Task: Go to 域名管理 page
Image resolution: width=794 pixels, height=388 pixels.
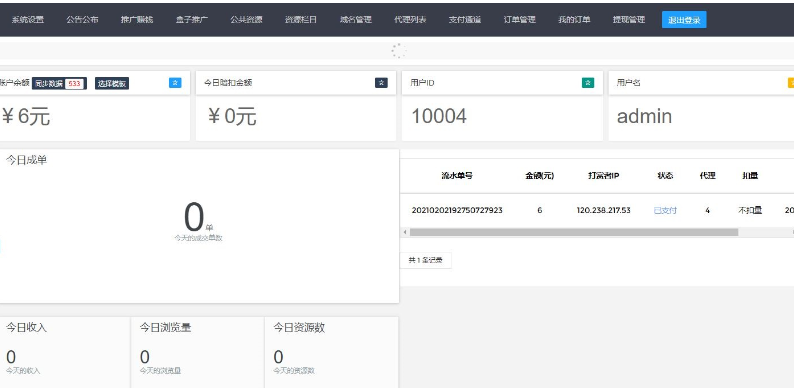Action: click(355, 20)
